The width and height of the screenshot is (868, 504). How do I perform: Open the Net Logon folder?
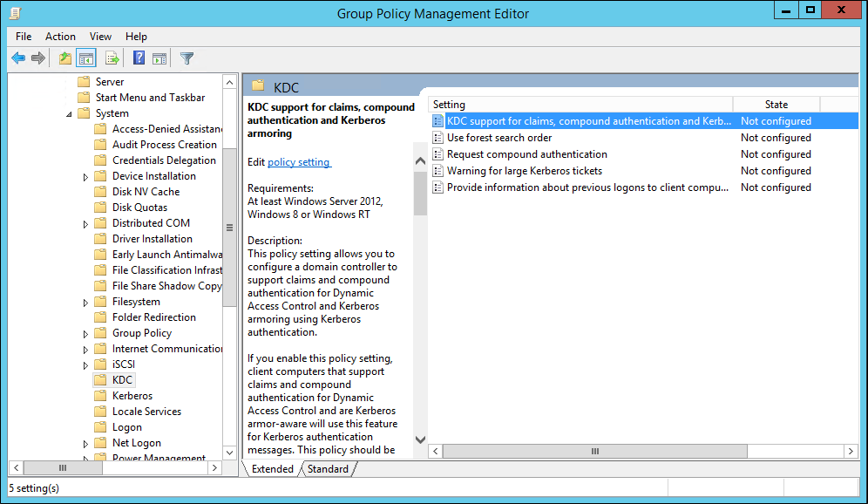click(134, 442)
